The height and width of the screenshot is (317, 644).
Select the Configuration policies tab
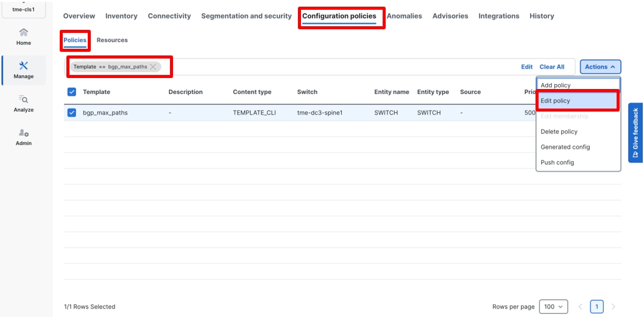(339, 16)
